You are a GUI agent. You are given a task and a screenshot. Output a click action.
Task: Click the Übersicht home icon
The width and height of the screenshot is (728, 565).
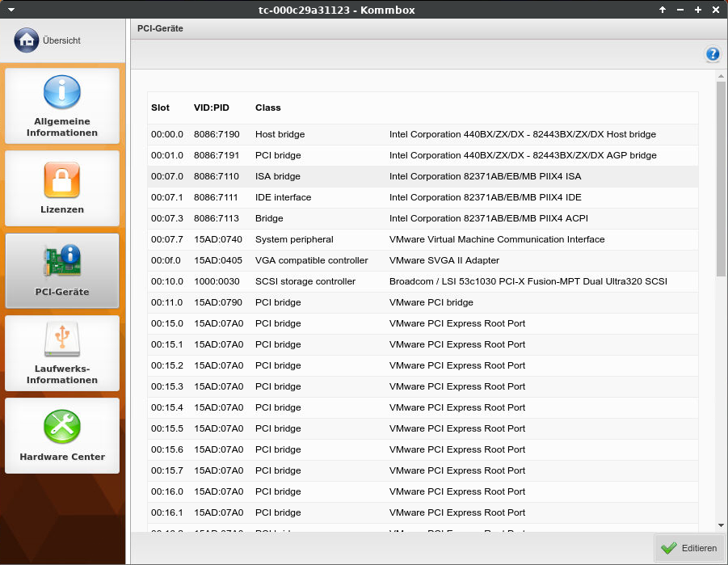click(x=27, y=40)
